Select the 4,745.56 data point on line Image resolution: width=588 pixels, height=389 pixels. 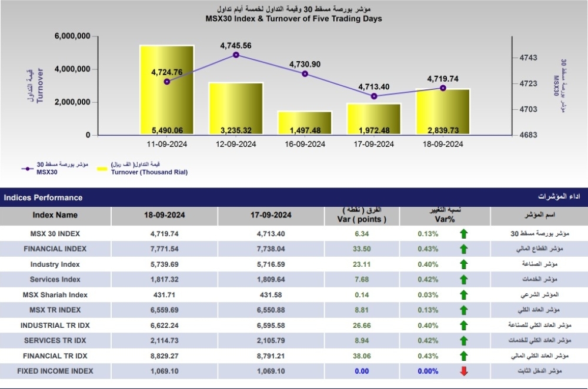(x=236, y=55)
